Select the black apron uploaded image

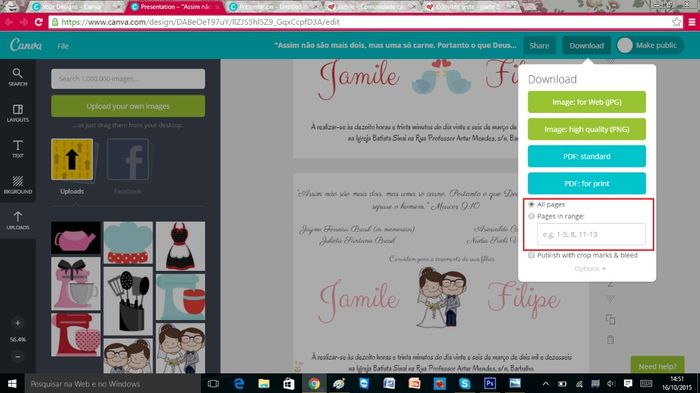coord(180,246)
